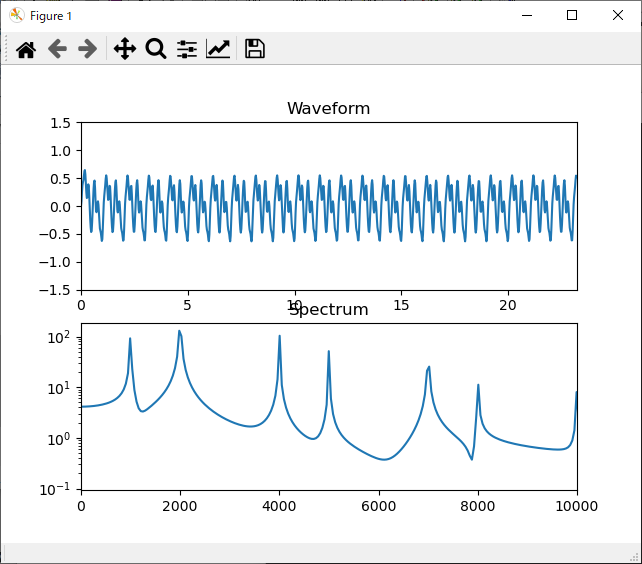Screen dimensions: 642x564
Task: Go forward to the next view
Action: pyautogui.click(x=88, y=49)
